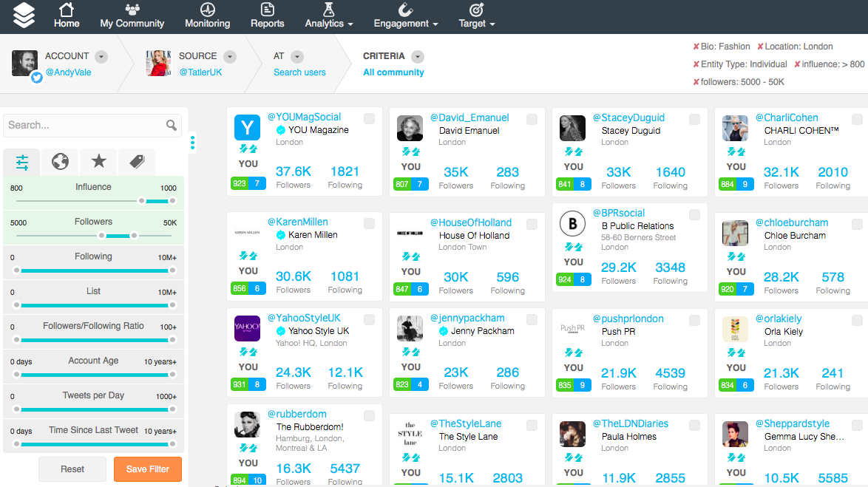Open the Target dropdown menu
This screenshot has width=868, height=487.
coord(477,23)
